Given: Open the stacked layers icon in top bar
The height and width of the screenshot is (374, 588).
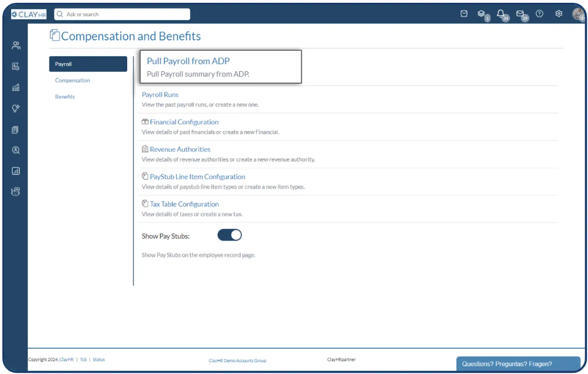Looking at the screenshot, I should (481, 14).
